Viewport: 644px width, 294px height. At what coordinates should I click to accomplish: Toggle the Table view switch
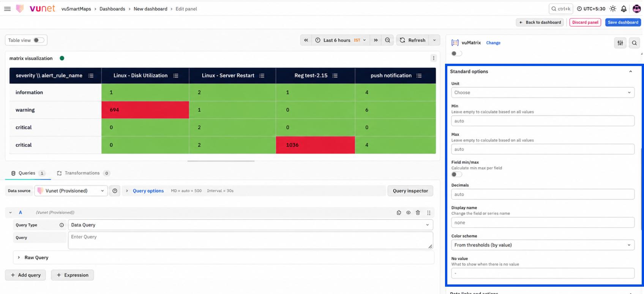39,40
